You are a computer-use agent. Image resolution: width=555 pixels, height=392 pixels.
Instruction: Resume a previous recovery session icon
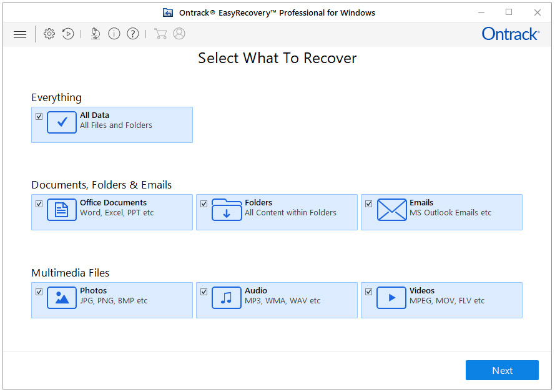68,34
